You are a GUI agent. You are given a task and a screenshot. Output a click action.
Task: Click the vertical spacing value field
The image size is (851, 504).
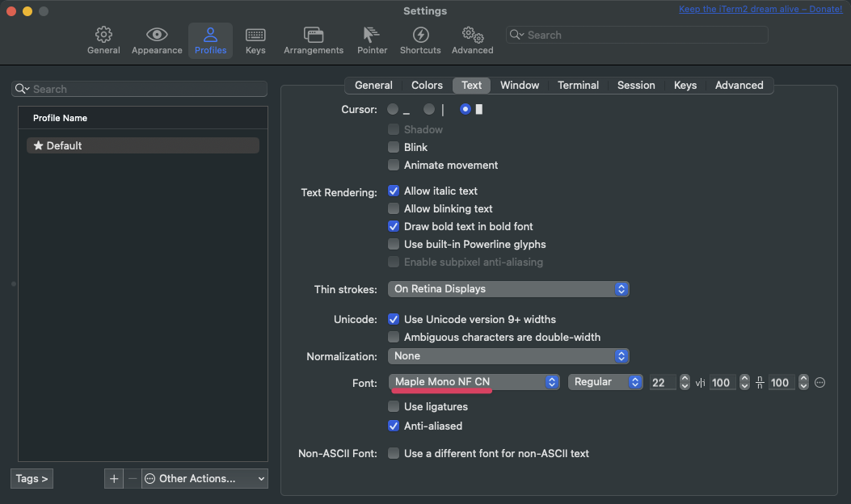781,383
